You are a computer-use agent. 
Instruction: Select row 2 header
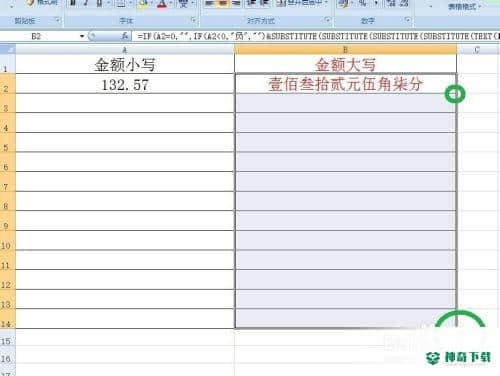(7, 84)
